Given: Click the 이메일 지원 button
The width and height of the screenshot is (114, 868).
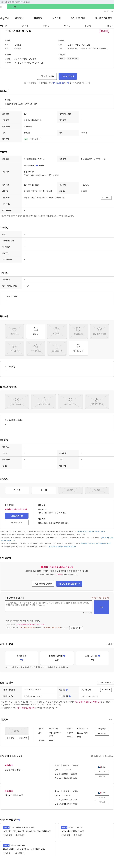Looking at the screenshot, I should click(17, 522).
